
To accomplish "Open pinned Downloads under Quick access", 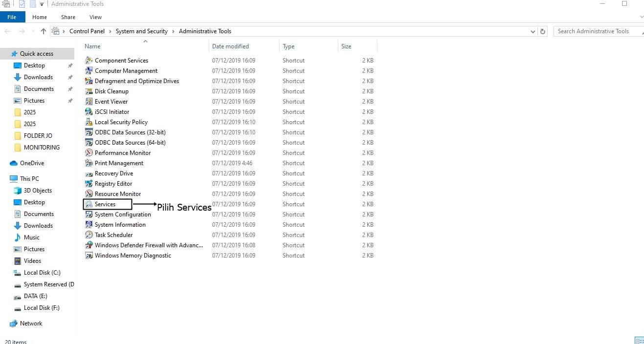I will pyautogui.click(x=37, y=77).
